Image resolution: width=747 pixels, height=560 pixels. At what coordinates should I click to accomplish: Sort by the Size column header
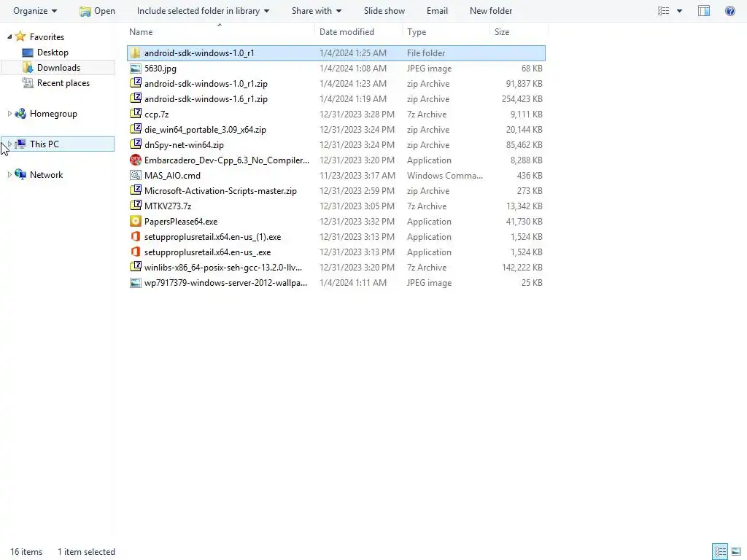pyautogui.click(x=502, y=32)
